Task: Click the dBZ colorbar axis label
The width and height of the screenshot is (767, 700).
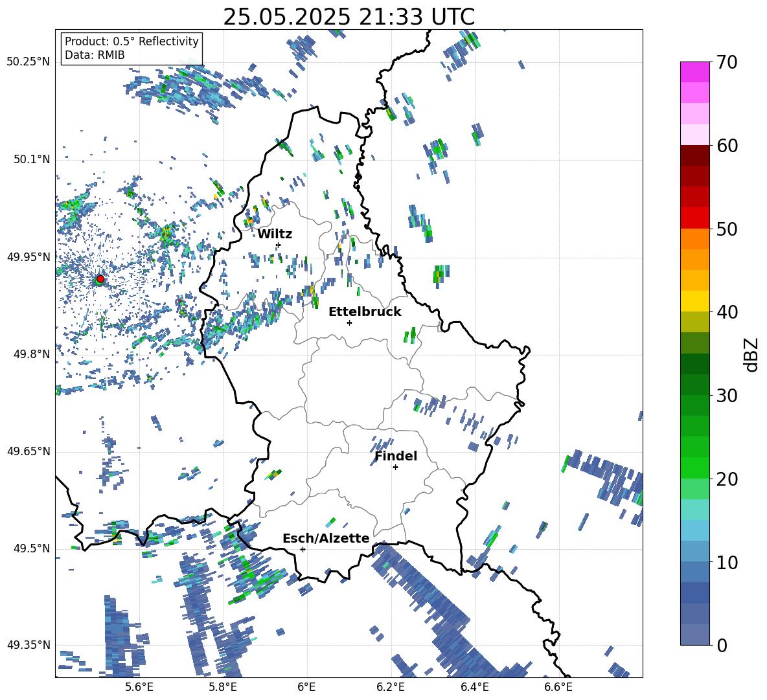Action: 752,354
